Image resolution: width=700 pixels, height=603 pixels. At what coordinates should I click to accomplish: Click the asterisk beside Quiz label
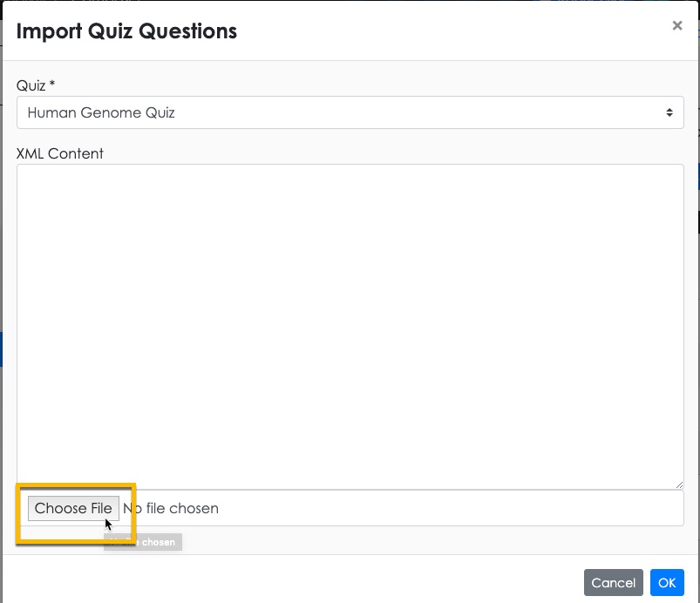(51, 83)
